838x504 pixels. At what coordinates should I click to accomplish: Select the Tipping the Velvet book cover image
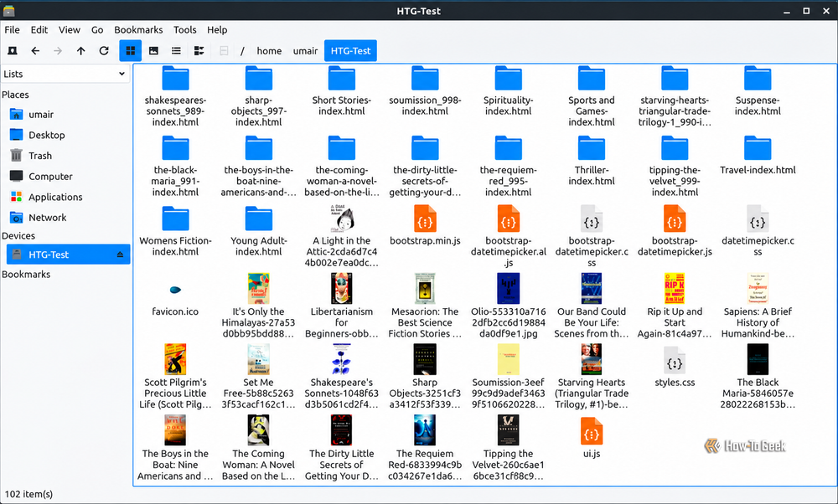508,429
